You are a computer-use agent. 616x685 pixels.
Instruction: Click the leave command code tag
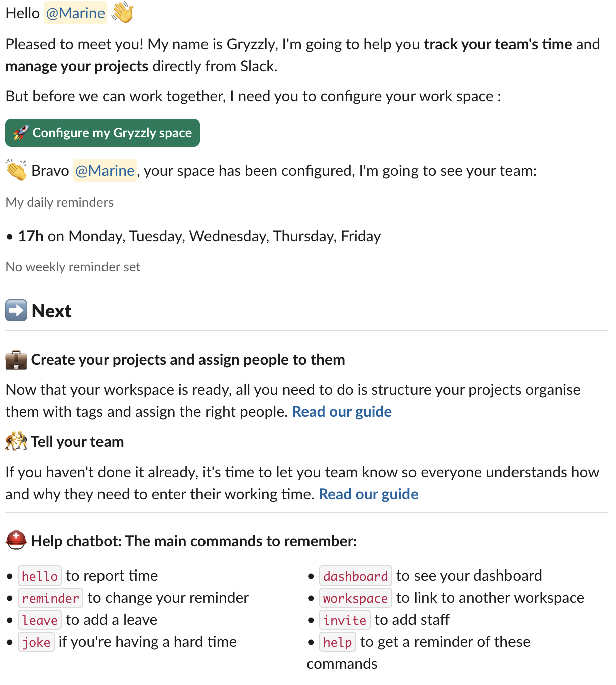[x=40, y=620]
